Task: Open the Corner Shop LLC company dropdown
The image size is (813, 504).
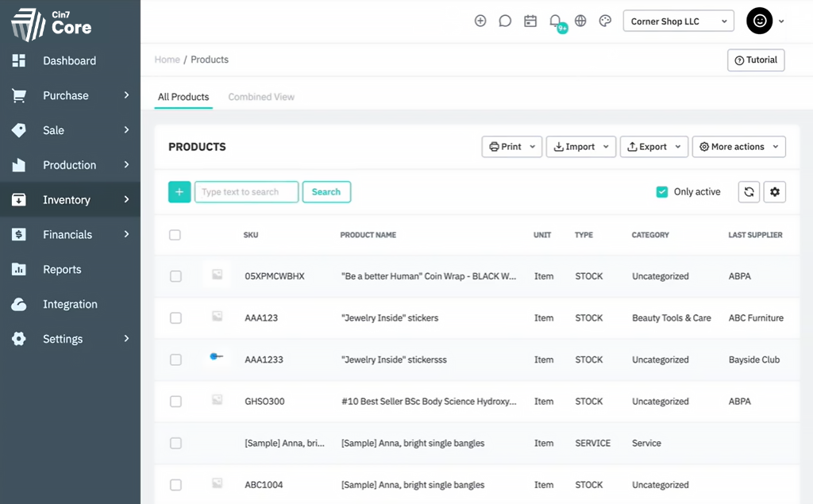Action: [x=678, y=21]
